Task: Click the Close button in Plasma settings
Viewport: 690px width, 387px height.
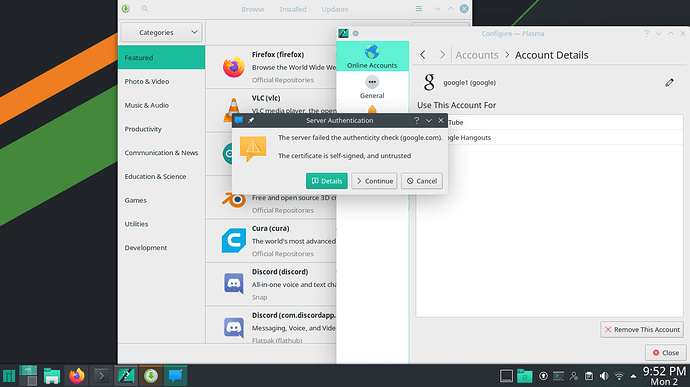Action: click(x=666, y=353)
